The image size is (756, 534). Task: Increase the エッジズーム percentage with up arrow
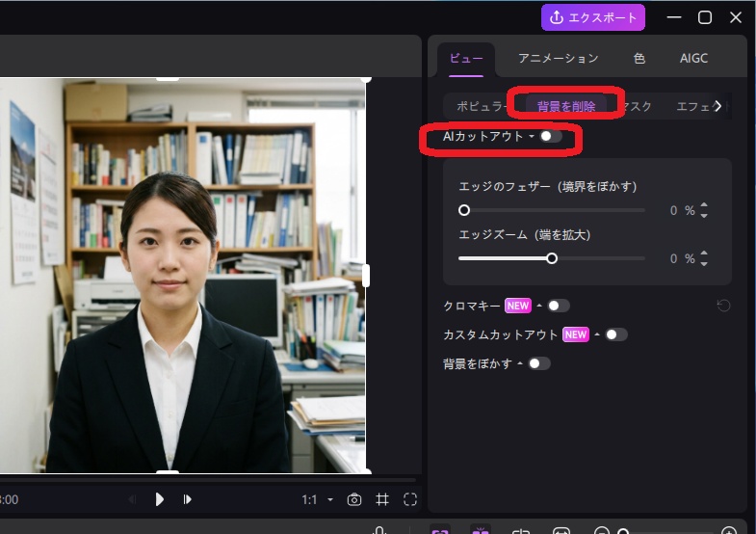pyautogui.click(x=704, y=254)
